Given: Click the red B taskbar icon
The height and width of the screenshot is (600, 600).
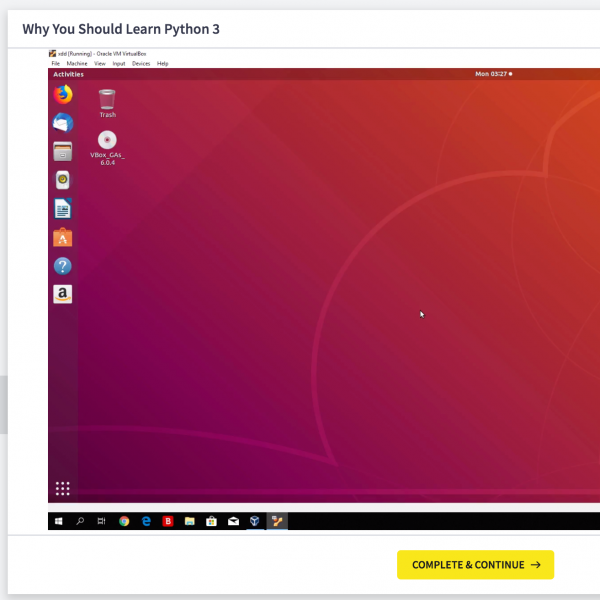Looking at the screenshot, I should (x=168, y=521).
